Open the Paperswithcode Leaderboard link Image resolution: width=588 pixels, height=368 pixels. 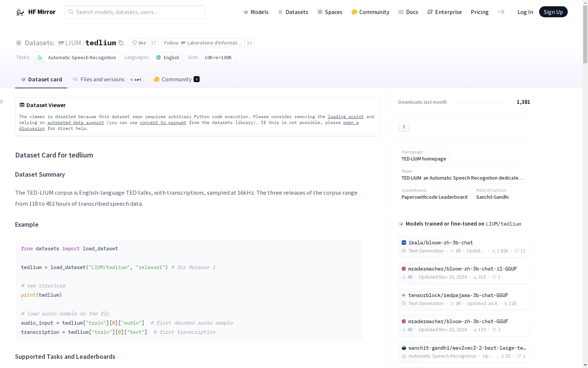(x=434, y=194)
